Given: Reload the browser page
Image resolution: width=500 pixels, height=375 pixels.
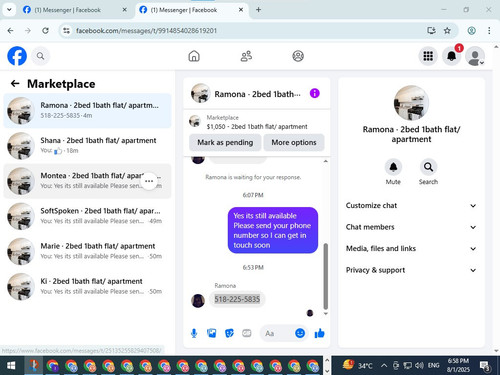Looking at the screenshot, I should click(45, 31).
